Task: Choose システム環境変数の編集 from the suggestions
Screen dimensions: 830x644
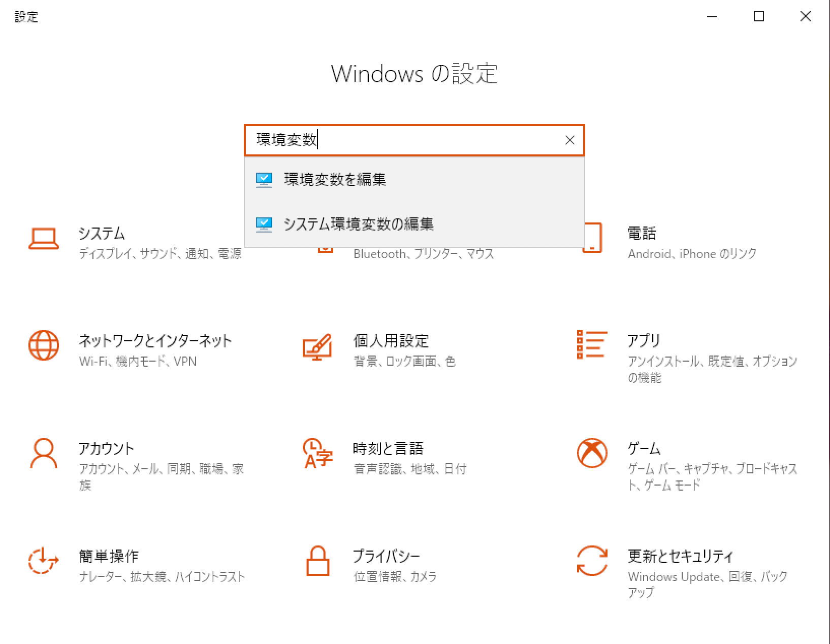Action: tap(414, 224)
